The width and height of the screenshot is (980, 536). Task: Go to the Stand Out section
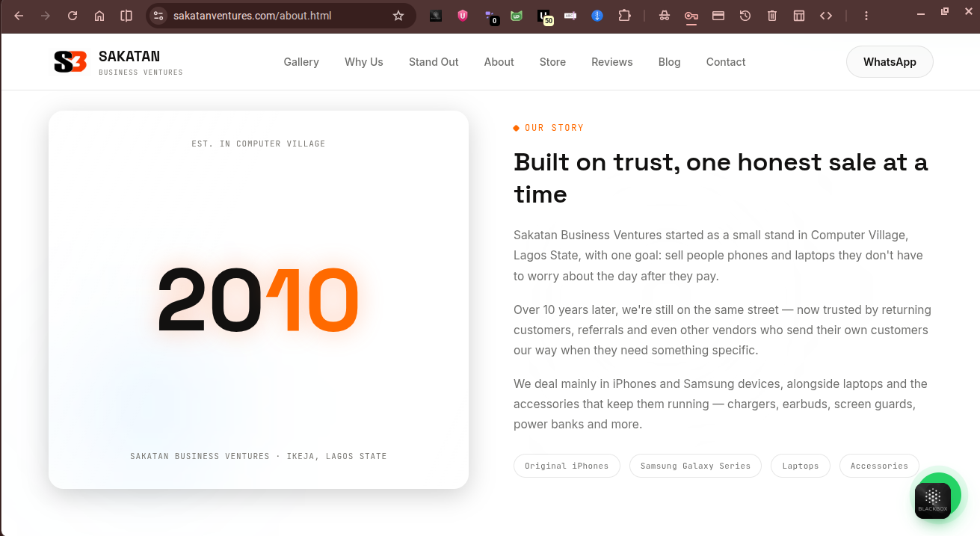click(x=434, y=62)
